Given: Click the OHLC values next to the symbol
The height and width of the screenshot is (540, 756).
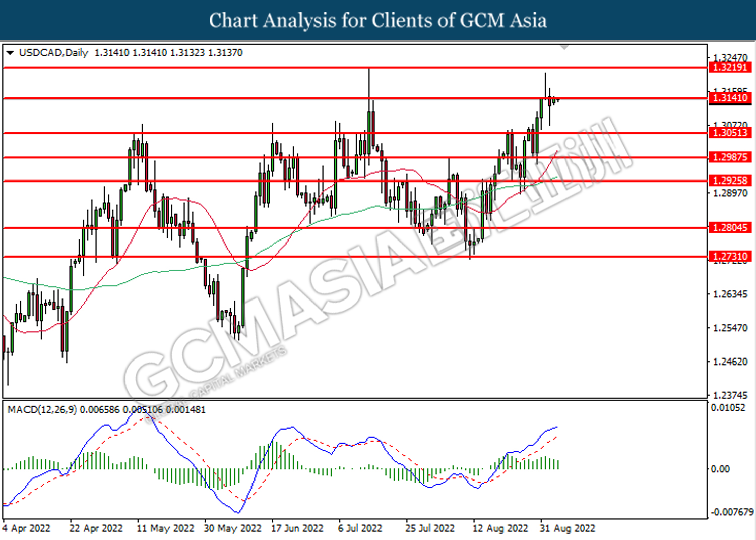Looking at the screenshot, I should 168,53.
